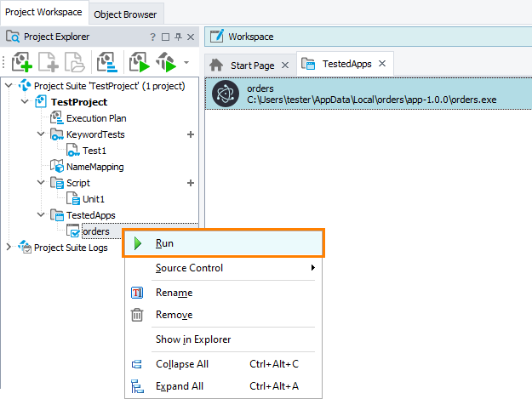Click the Run Project Suite toolbar icon

click(x=165, y=64)
